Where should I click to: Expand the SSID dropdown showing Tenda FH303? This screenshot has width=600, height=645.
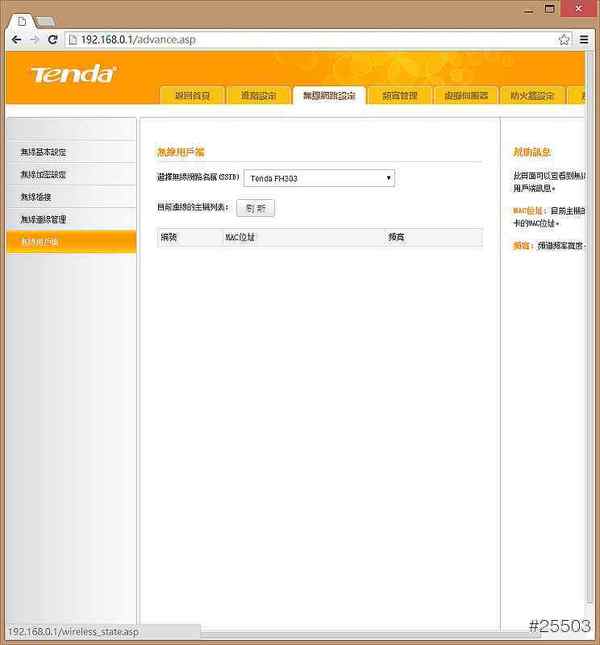[x=319, y=178]
